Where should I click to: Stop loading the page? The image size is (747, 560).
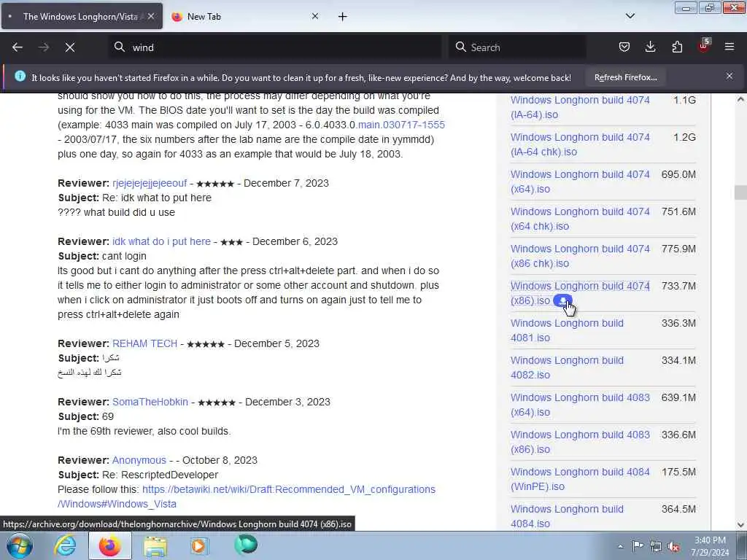tap(70, 47)
